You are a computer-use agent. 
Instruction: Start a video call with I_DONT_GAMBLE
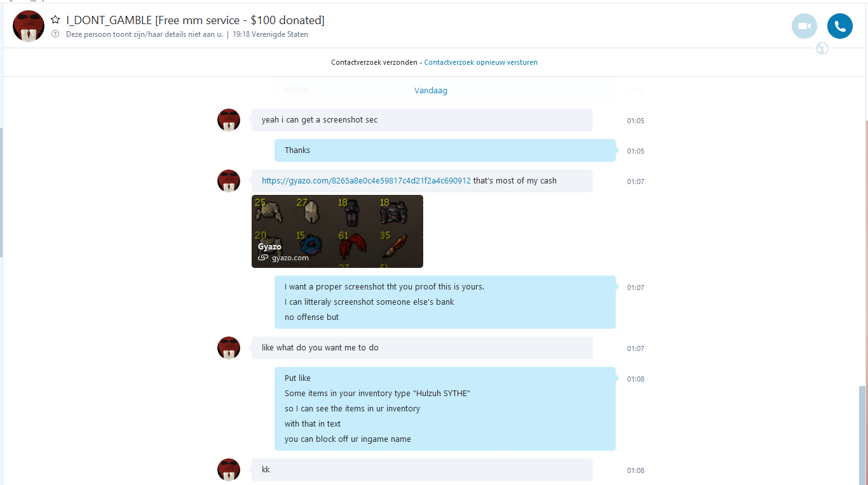pyautogui.click(x=804, y=26)
